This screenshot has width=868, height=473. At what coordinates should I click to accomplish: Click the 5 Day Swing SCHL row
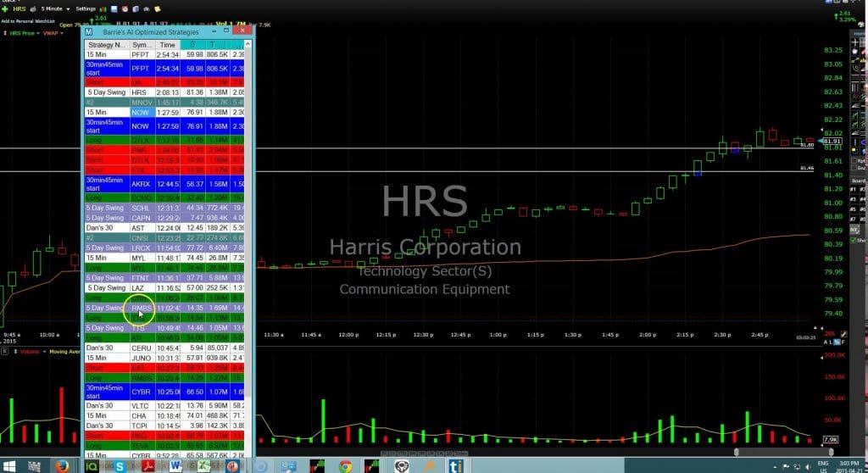pos(164,208)
